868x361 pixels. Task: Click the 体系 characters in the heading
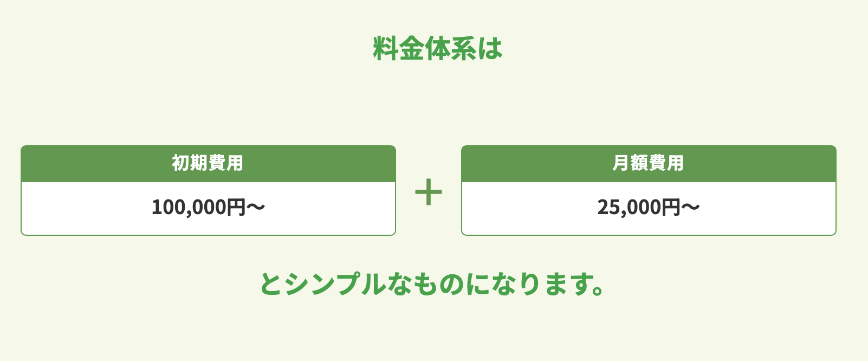point(451,49)
